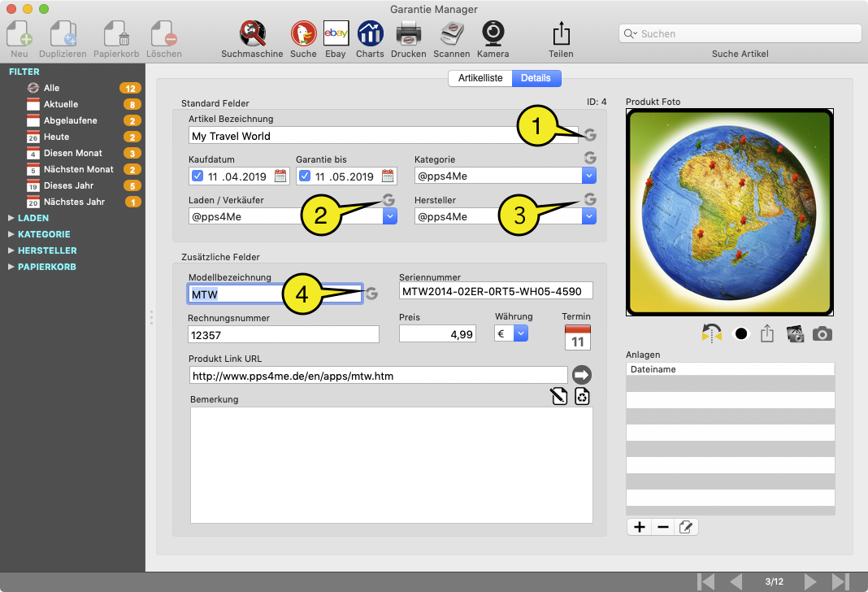
Task: Click the Termin calendar icon
Action: 577,337
